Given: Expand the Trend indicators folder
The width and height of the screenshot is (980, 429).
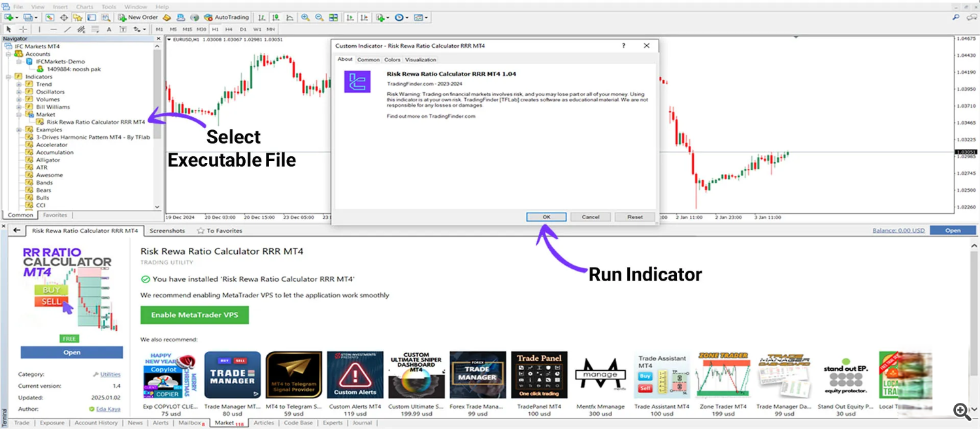Looking at the screenshot, I should [20, 84].
